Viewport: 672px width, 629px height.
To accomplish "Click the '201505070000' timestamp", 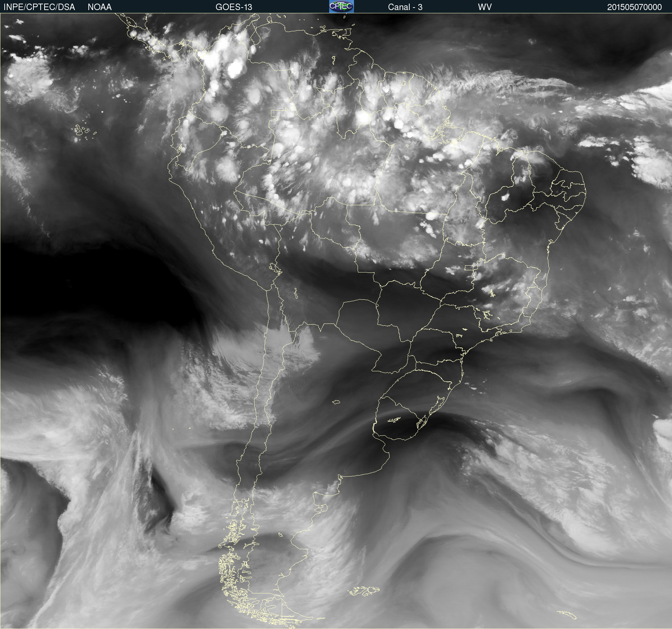I will click(634, 7).
